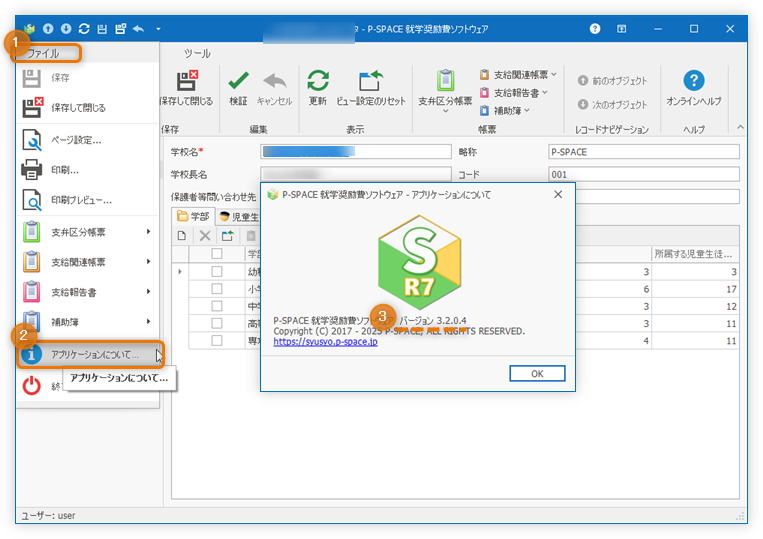Toggle the header checkbox in the grid
Image resolution: width=763 pixels, height=539 pixels.
point(217,254)
